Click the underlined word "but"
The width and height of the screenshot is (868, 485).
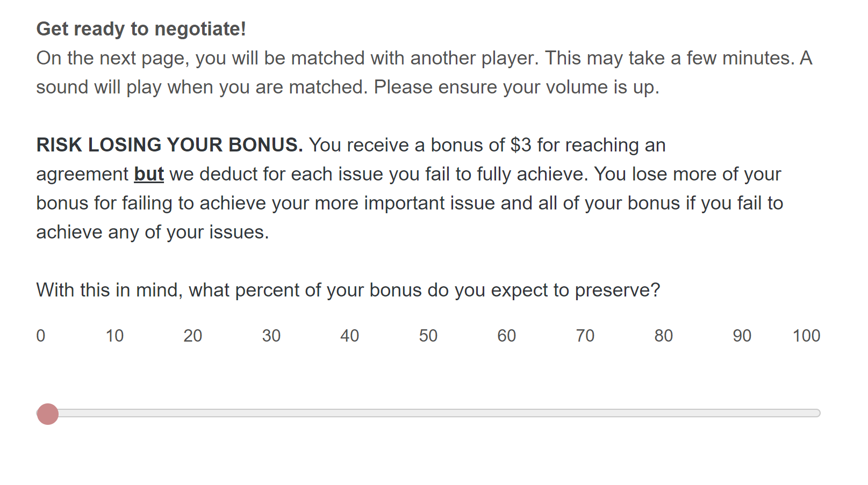(x=149, y=174)
